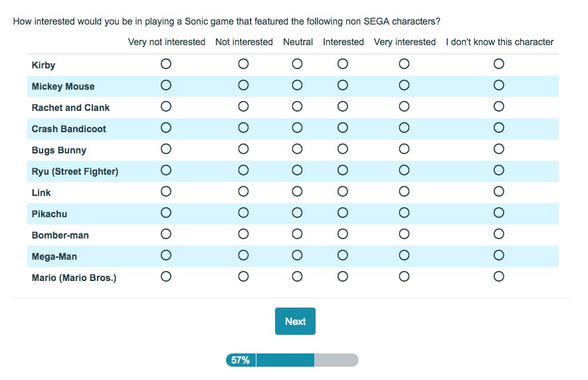Select Interested for Crash Bandicoot

coord(343,128)
